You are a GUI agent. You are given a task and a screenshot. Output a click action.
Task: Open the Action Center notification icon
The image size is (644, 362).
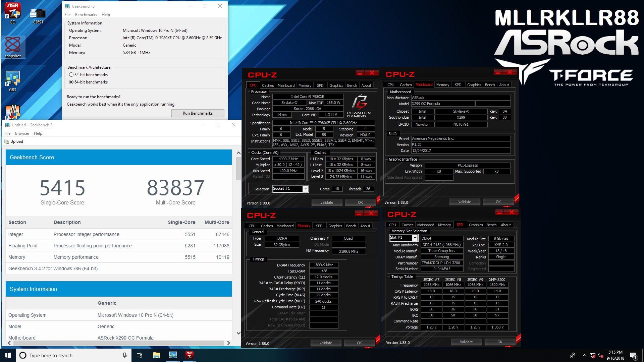633,355
